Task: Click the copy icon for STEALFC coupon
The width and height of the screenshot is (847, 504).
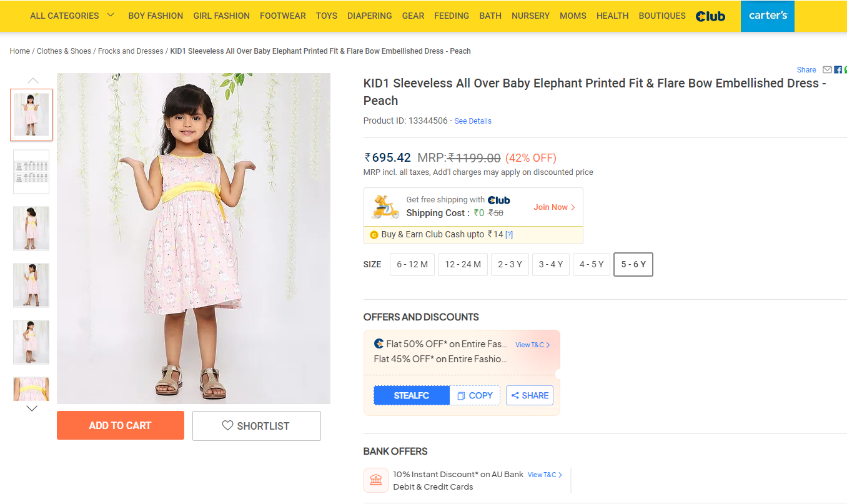Action: point(461,396)
